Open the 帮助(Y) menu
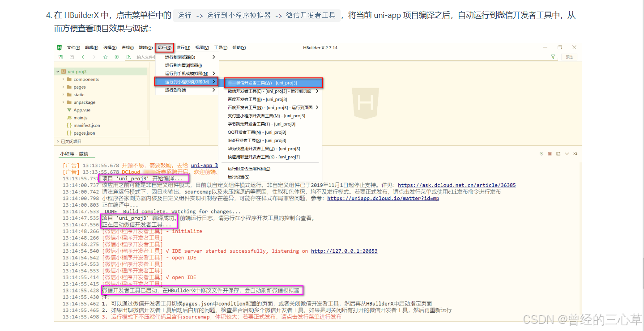This screenshot has height=331, width=644. point(239,47)
